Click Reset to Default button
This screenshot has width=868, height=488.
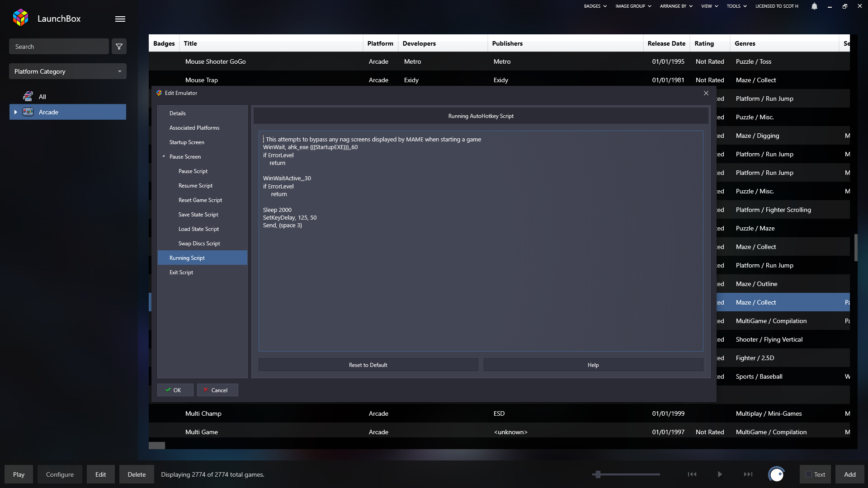(368, 365)
